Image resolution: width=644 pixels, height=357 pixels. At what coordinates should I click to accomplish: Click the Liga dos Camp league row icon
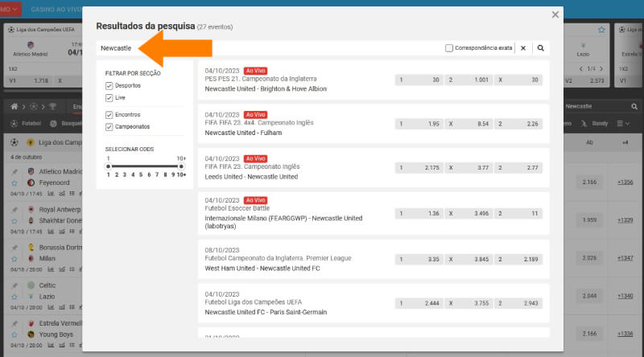pos(30,143)
